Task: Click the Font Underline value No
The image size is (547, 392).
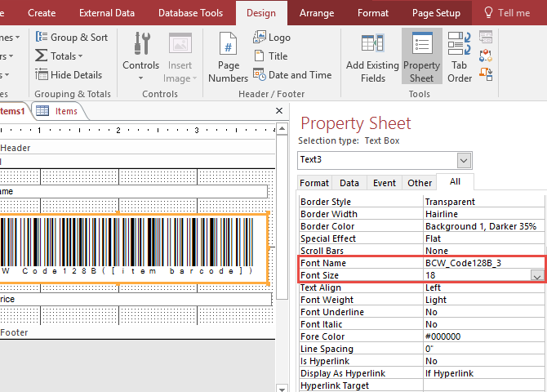Action: pos(483,312)
